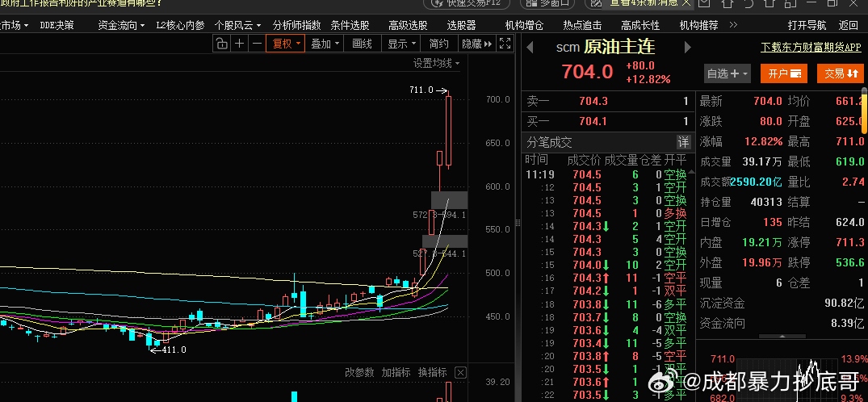Open 分笔成交 details via 详 button
Screen dimensions: 868x402
point(684,142)
